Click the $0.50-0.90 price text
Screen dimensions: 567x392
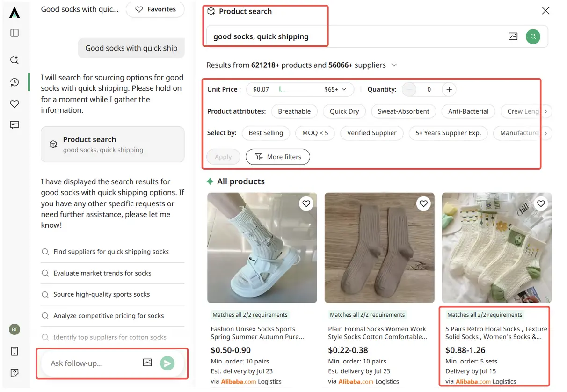click(231, 350)
